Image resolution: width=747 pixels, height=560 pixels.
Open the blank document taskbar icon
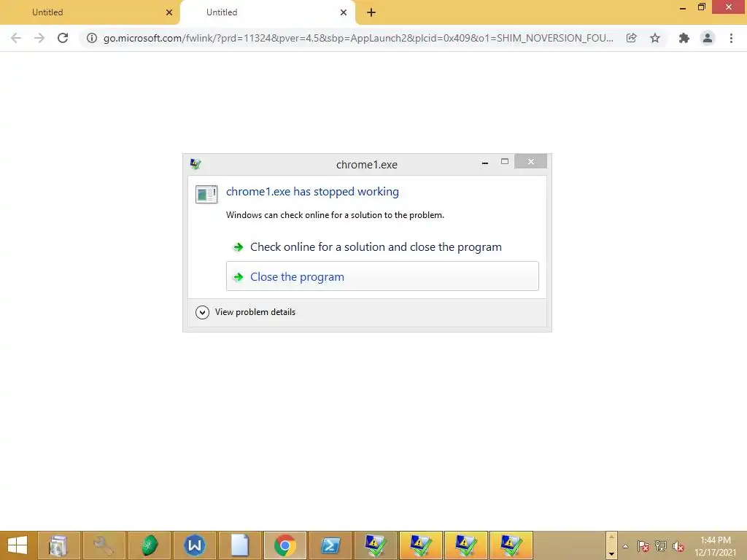239,545
